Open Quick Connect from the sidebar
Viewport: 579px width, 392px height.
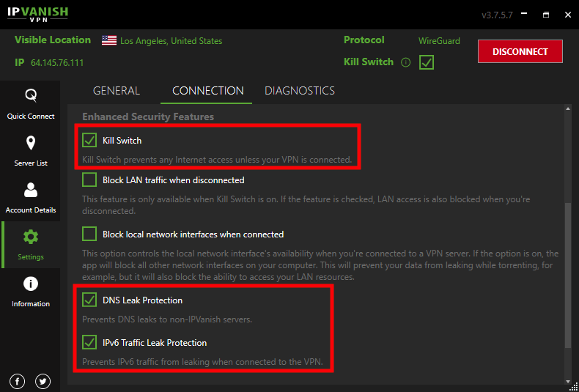[x=31, y=104]
